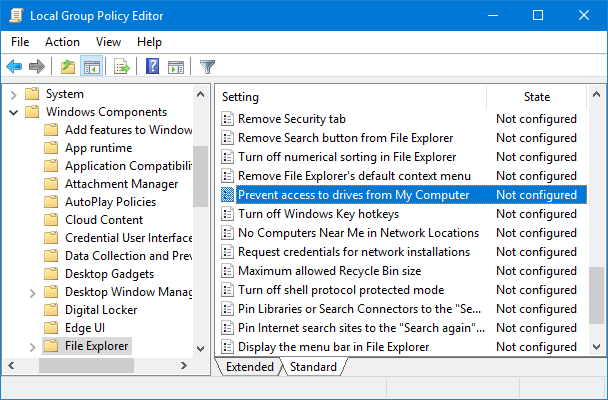Click the Export List toolbar icon
Screen dimensions: 608x400
(x=122, y=67)
